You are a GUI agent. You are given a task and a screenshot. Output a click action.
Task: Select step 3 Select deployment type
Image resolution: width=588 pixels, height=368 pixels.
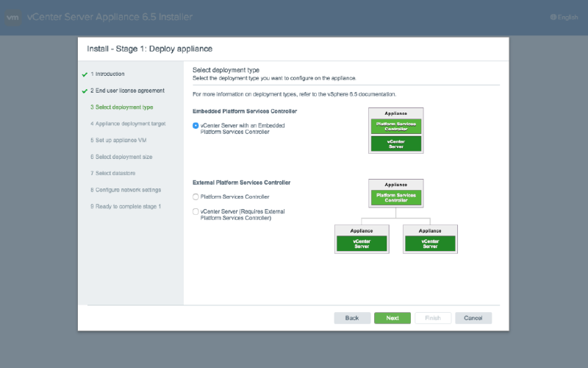click(x=121, y=107)
